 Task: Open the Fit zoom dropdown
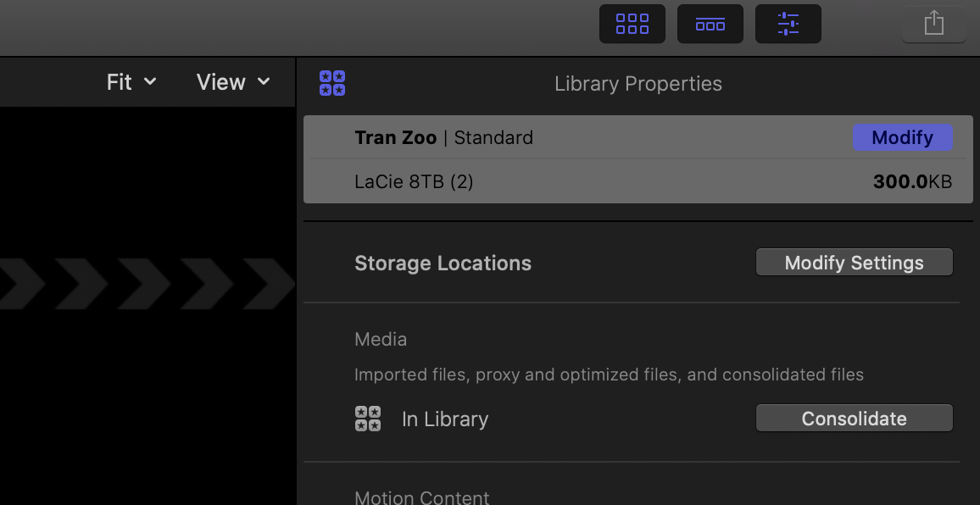(x=131, y=82)
